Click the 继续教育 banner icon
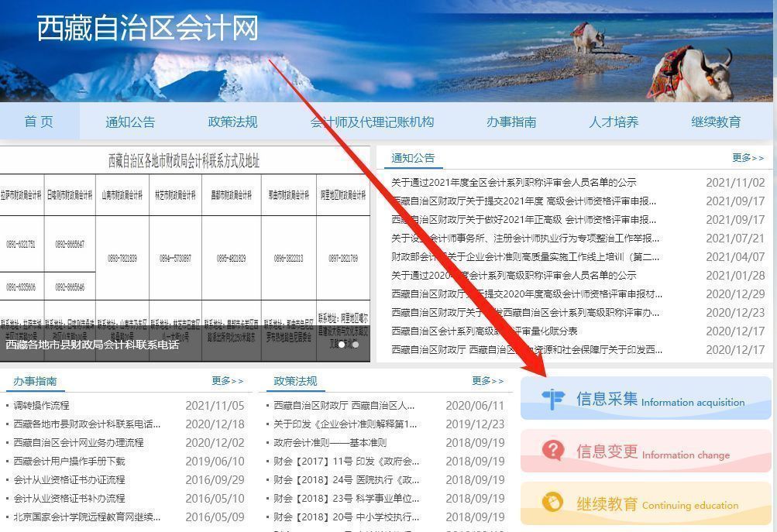Image resolution: width=777 pixels, height=532 pixels. 553,503
